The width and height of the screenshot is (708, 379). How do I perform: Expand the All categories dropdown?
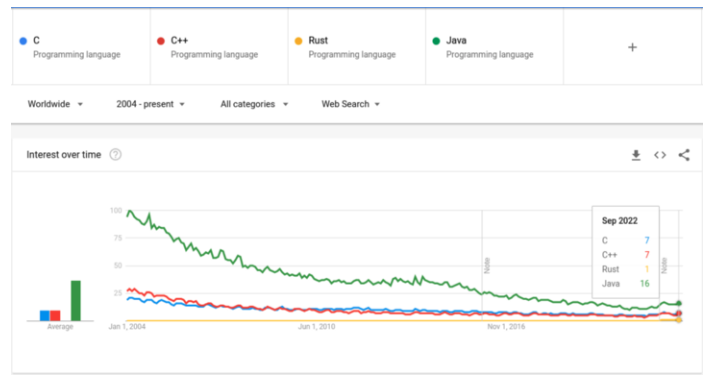pyautogui.click(x=254, y=104)
